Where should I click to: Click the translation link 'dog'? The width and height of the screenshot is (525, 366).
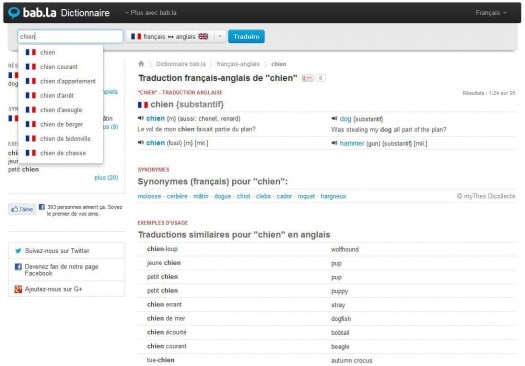tap(346, 119)
